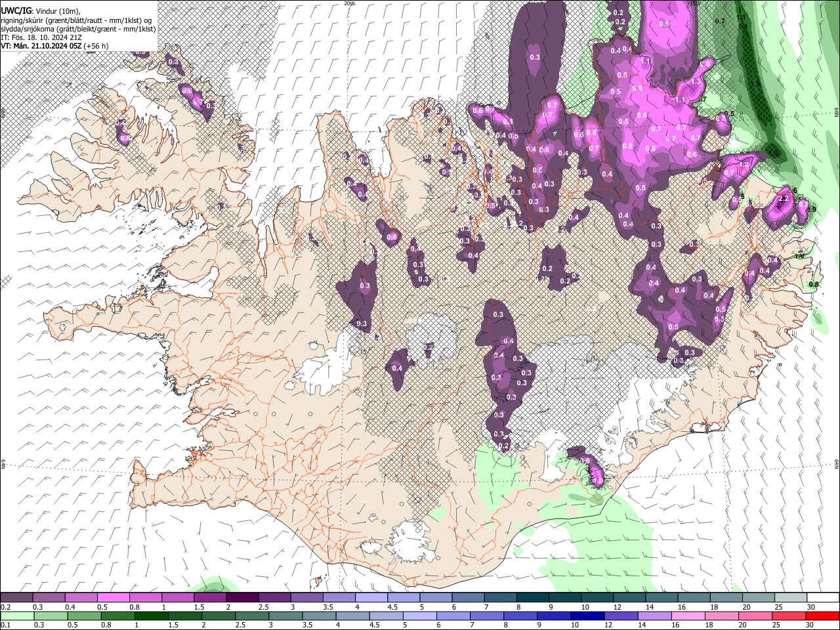The width and height of the screenshot is (840, 630).
Task: Click the '30' label under lower legend row
Action: pyautogui.click(x=810, y=625)
